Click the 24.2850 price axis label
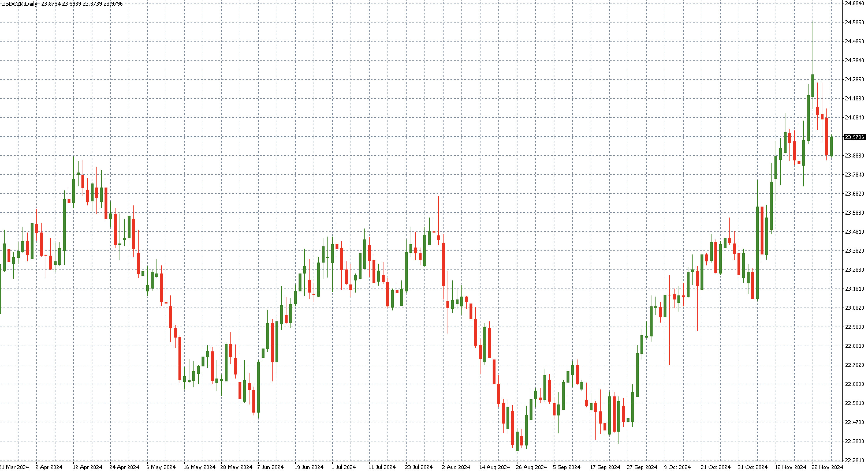Screen dimensions: 868x472 click(x=854, y=79)
